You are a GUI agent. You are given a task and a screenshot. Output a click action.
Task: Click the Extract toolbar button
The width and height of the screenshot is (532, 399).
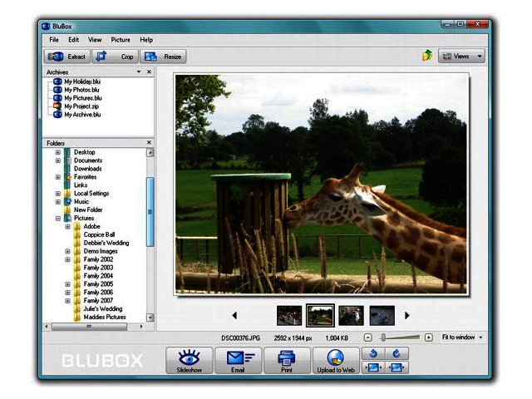66,57
